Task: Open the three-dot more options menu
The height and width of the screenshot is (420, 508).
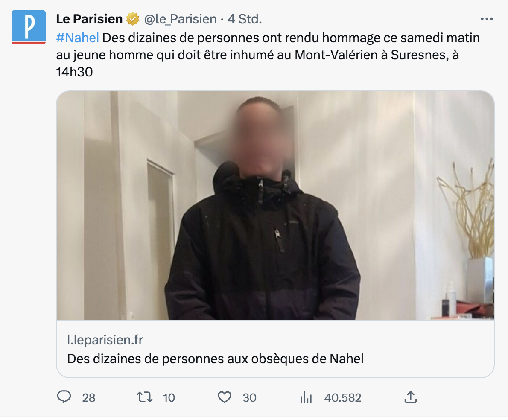Action: coord(487,19)
